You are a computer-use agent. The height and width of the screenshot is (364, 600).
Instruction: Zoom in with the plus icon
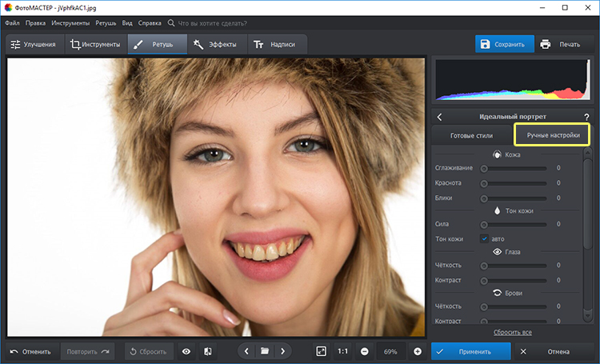418,351
